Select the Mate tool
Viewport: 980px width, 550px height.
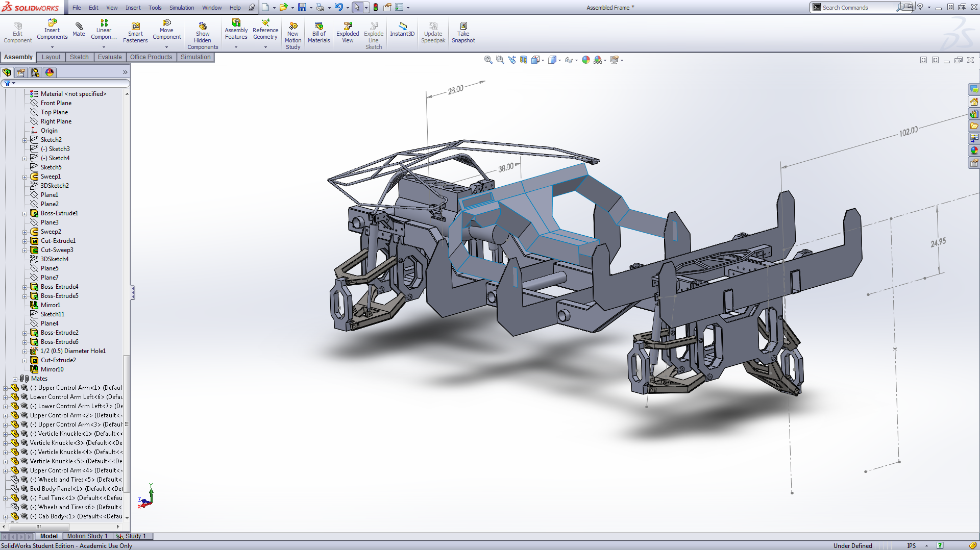(x=79, y=29)
